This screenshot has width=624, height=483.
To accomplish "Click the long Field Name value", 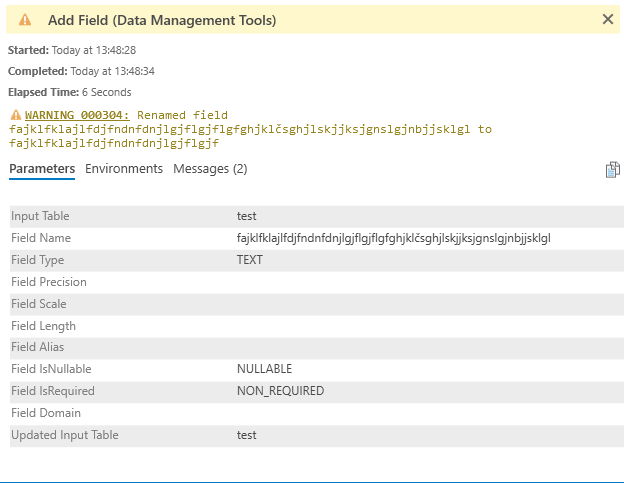I will [x=393, y=238].
